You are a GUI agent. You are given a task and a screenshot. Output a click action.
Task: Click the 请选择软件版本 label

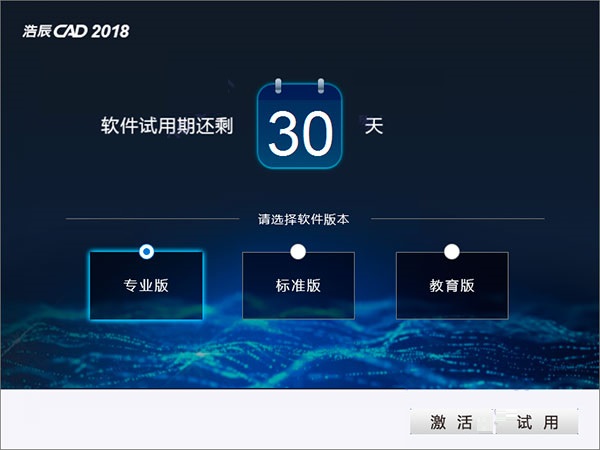(x=303, y=219)
